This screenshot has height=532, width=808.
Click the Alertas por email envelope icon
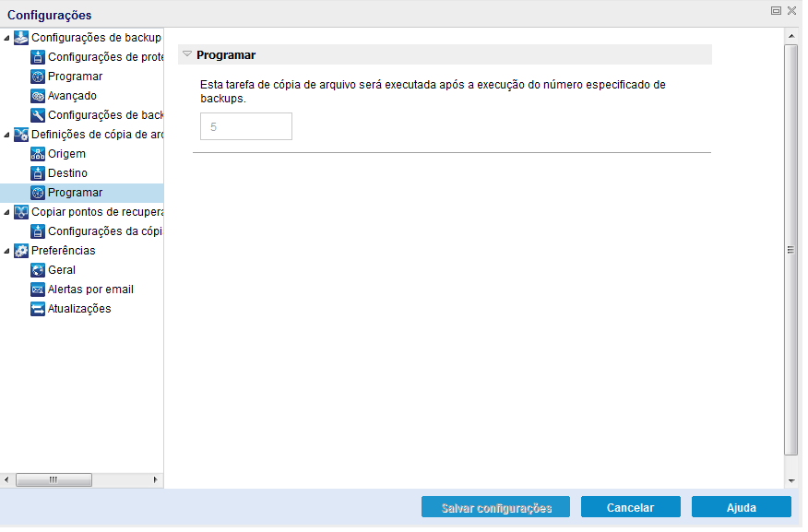pos(38,290)
